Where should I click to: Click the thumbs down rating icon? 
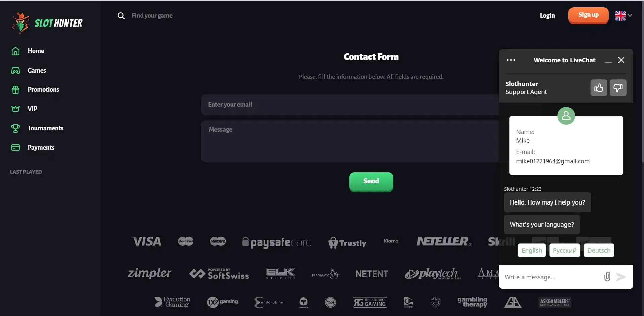[x=618, y=88]
